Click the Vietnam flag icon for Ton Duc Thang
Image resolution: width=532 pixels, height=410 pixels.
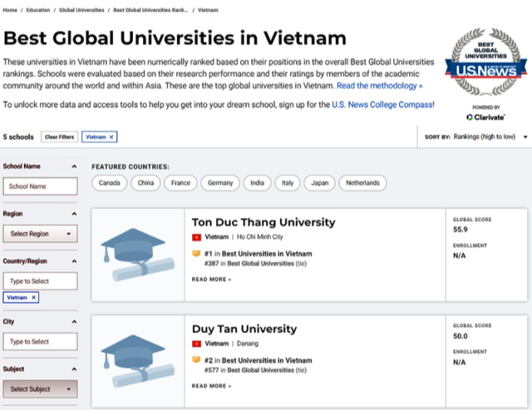(x=197, y=237)
